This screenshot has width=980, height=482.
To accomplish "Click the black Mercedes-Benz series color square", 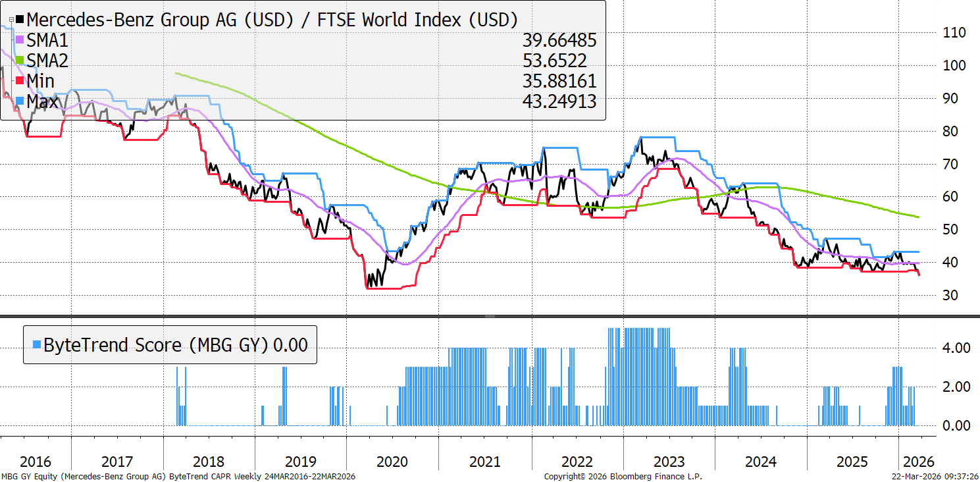I will coord(20,20).
